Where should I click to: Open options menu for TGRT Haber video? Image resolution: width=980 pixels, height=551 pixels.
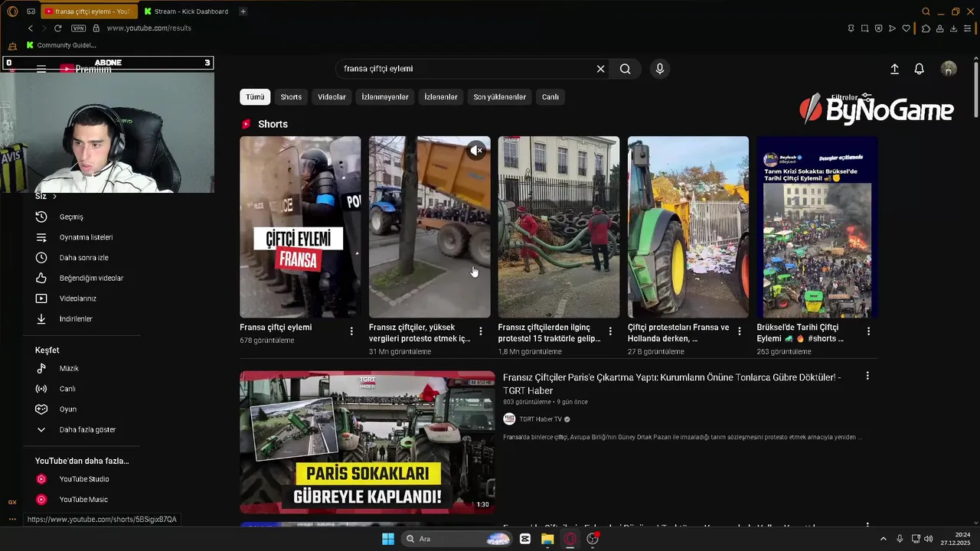point(867,376)
